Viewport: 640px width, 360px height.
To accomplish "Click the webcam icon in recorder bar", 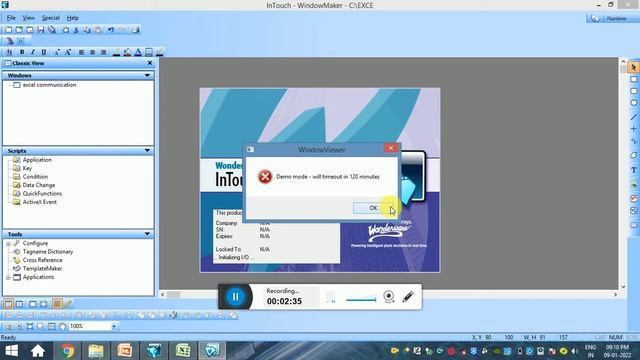I will pos(389,296).
